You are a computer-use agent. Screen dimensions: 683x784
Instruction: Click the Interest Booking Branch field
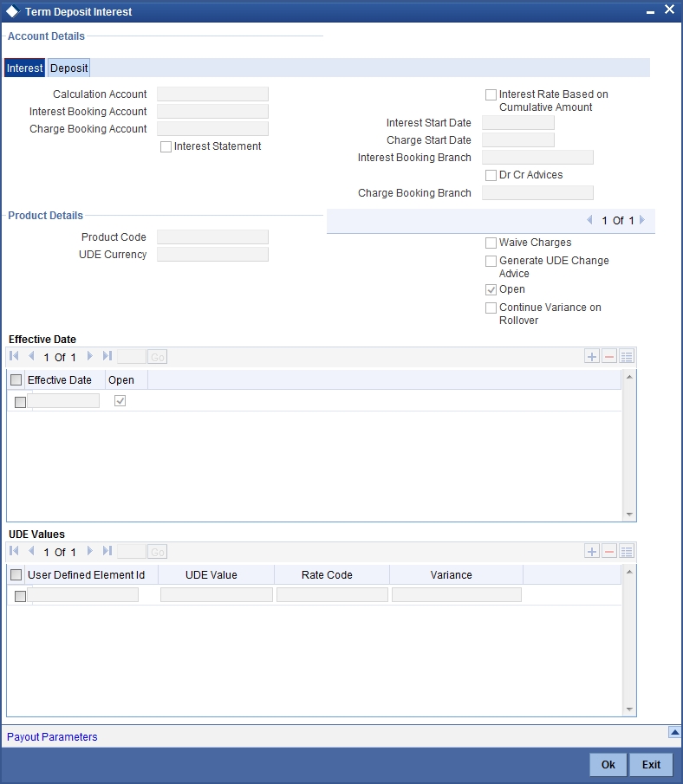(x=537, y=158)
